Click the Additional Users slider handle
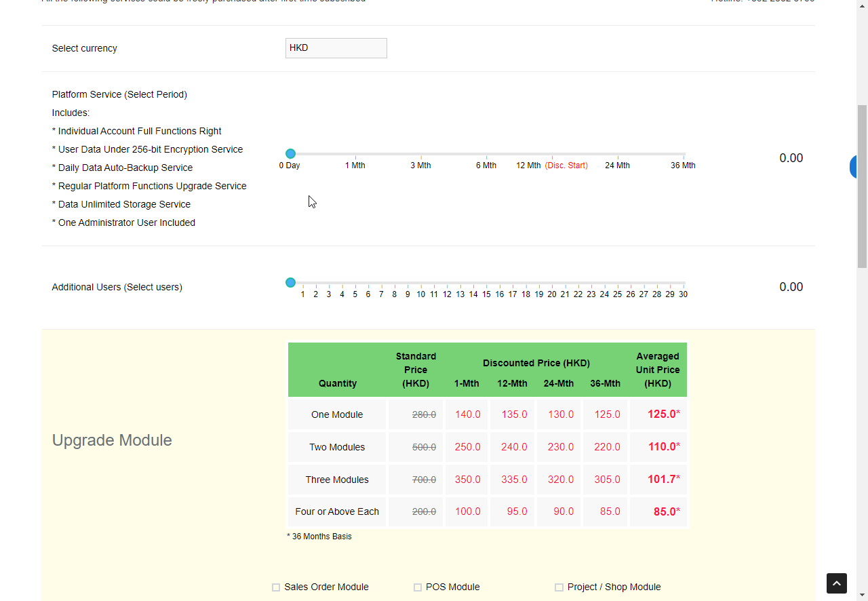The height and width of the screenshot is (601, 868). pos(290,283)
